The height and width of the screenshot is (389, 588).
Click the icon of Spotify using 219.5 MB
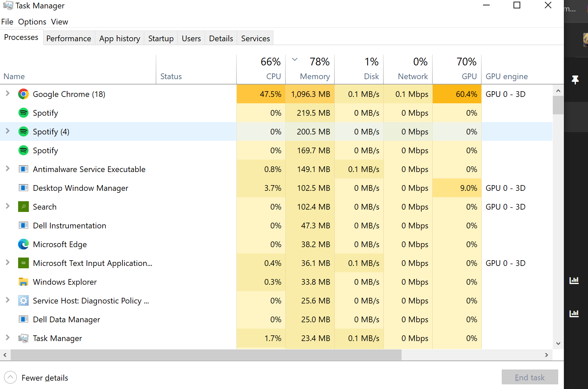pos(23,113)
